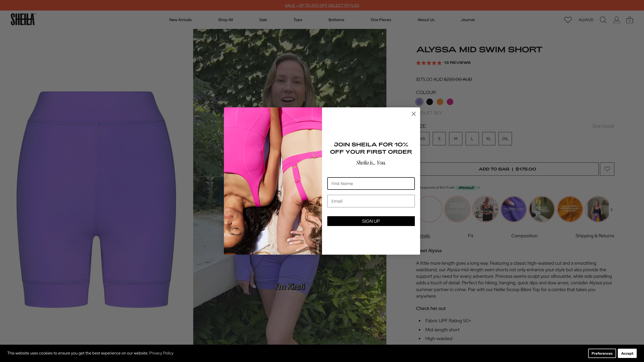
Task: Select size XL
Action: coord(489,139)
